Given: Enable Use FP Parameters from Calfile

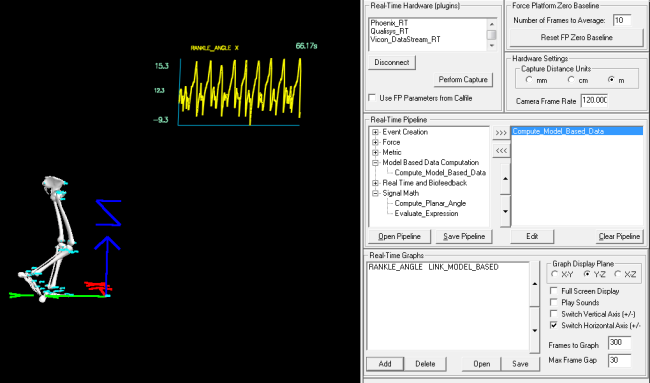Looking at the screenshot, I should (372, 98).
